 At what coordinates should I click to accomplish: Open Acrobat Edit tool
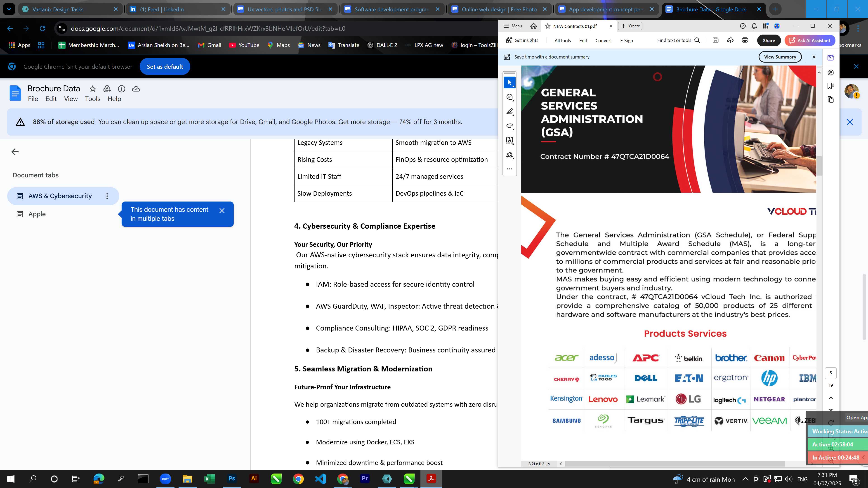pos(583,40)
